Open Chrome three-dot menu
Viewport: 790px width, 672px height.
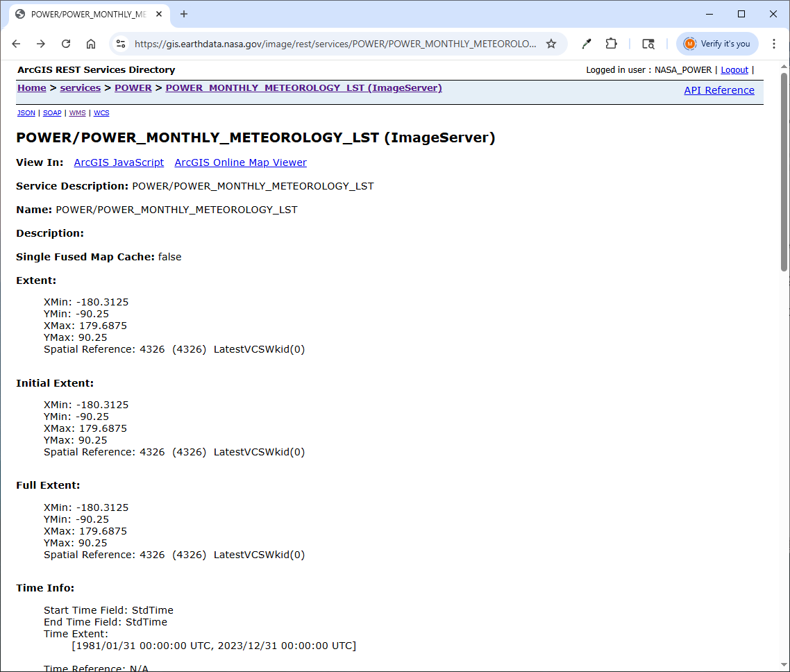[774, 44]
